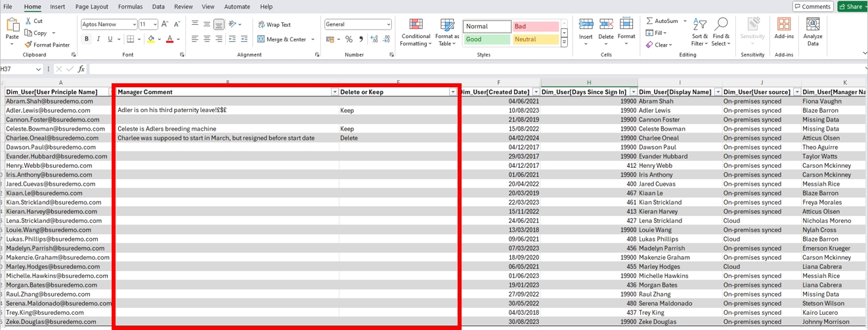The width and height of the screenshot is (868, 330).
Task: Click the Format Painter brush icon
Action: pyautogui.click(x=29, y=45)
